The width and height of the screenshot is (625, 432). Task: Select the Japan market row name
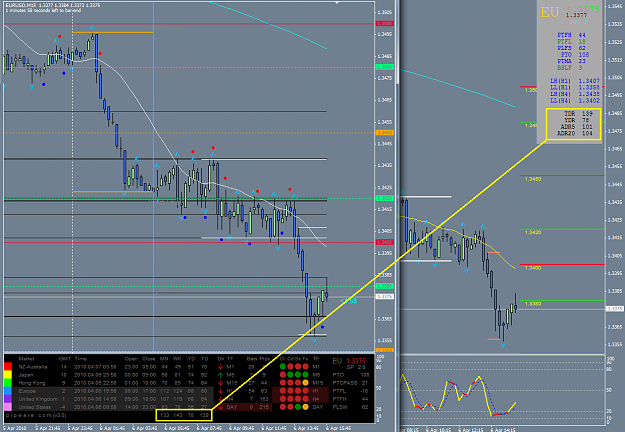26,375
